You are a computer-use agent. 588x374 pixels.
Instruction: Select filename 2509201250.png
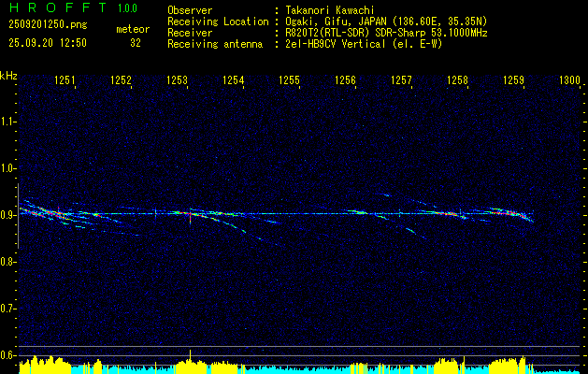[48, 25]
